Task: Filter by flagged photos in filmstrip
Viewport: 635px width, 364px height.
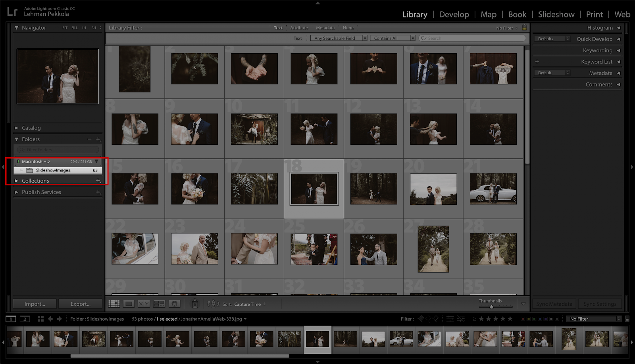Action: [421, 319]
